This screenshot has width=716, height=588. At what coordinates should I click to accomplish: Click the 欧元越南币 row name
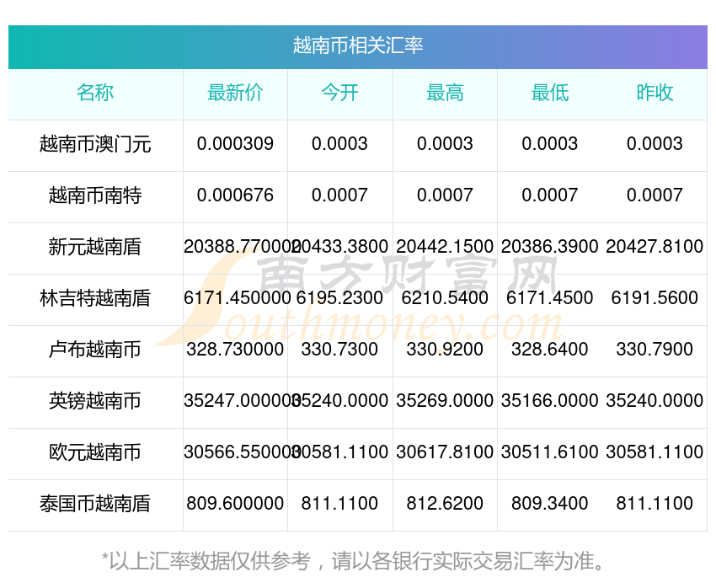coord(95,453)
